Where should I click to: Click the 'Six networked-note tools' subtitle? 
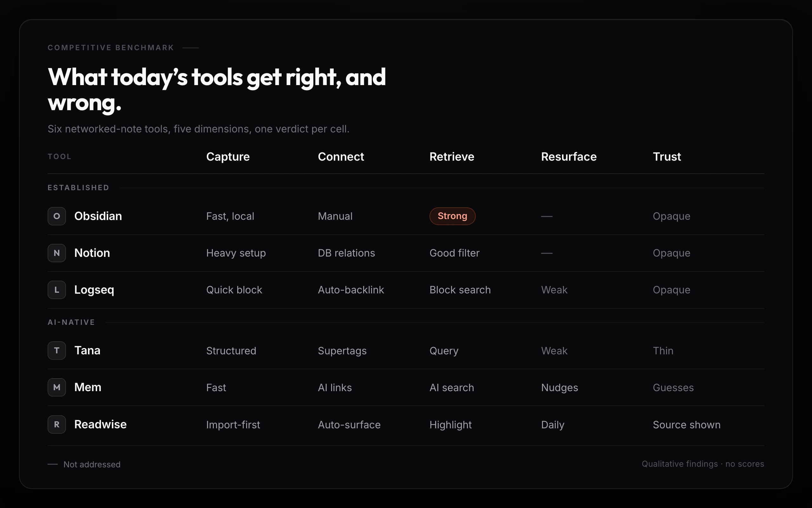point(199,129)
